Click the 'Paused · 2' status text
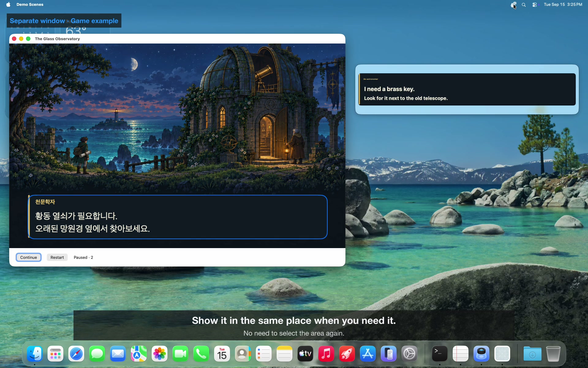This screenshot has width=588, height=368. click(83, 257)
